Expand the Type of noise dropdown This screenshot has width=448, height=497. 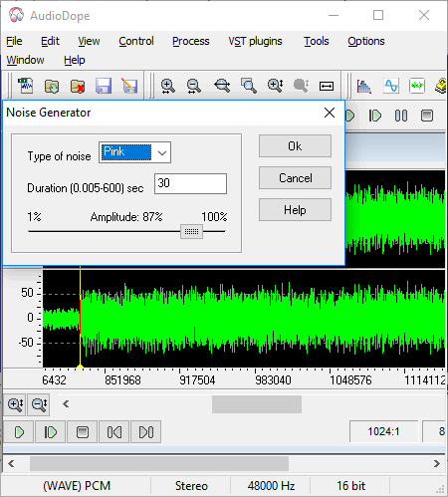coord(162,153)
